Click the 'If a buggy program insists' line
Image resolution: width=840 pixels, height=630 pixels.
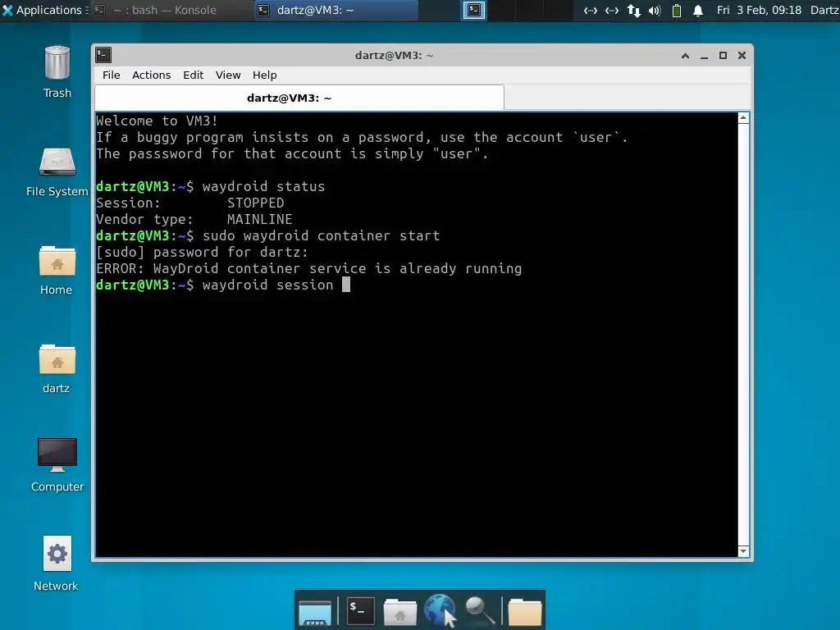point(362,137)
